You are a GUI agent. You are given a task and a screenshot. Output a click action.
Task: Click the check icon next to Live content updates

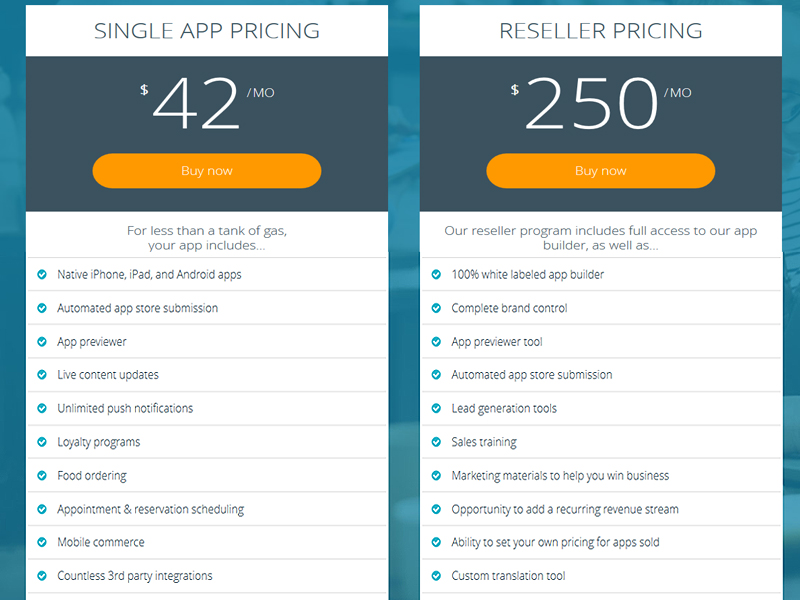[x=41, y=374]
